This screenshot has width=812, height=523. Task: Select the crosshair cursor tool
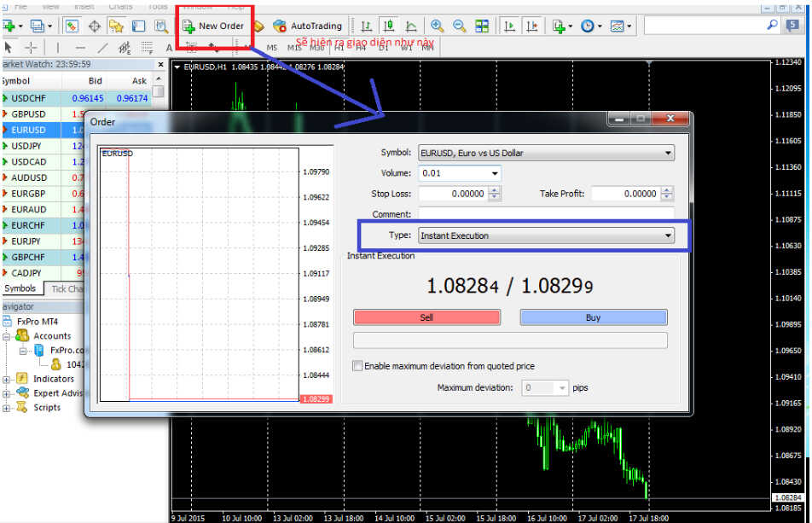(32, 48)
